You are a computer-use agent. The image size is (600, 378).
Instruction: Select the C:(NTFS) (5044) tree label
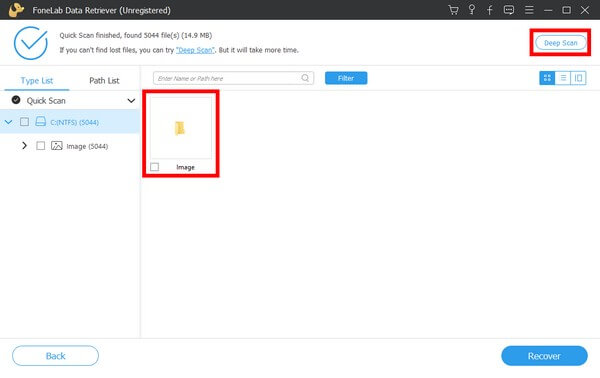tap(75, 122)
